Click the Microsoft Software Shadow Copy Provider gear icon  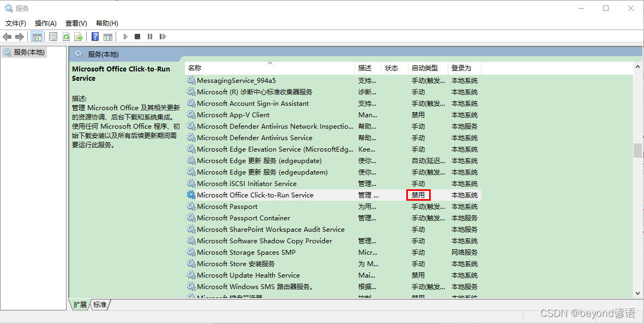coord(191,241)
